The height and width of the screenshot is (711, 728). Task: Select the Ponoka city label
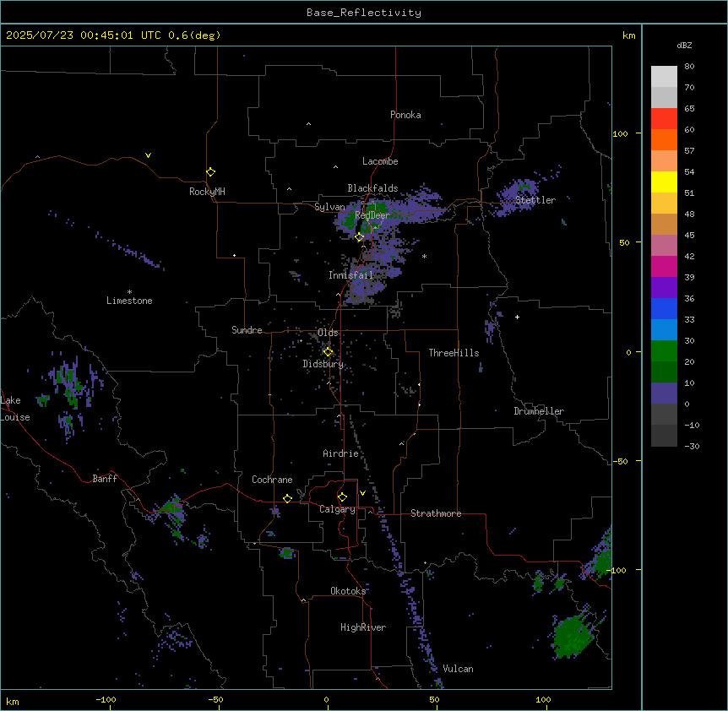pyautogui.click(x=405, y=115)
